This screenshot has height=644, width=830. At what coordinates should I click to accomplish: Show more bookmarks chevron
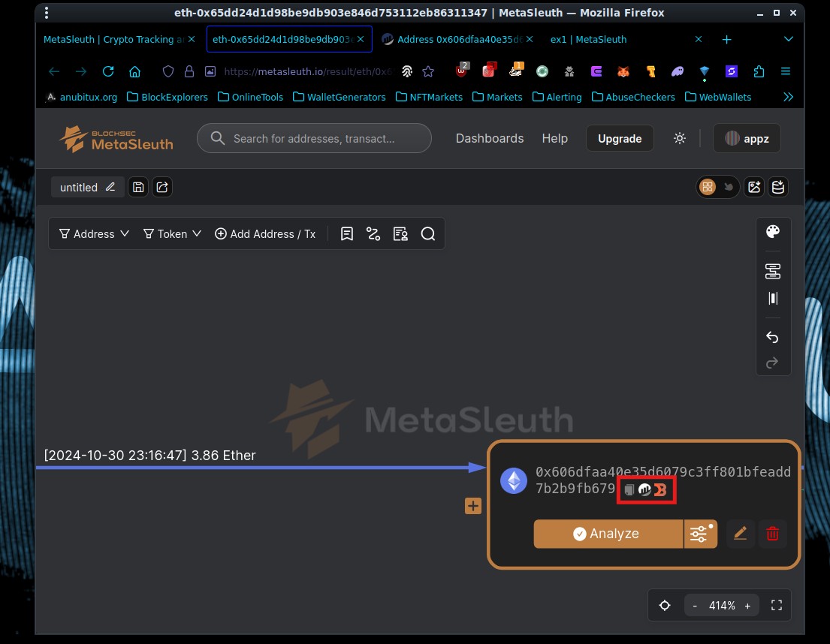click(x=788, y=97)
